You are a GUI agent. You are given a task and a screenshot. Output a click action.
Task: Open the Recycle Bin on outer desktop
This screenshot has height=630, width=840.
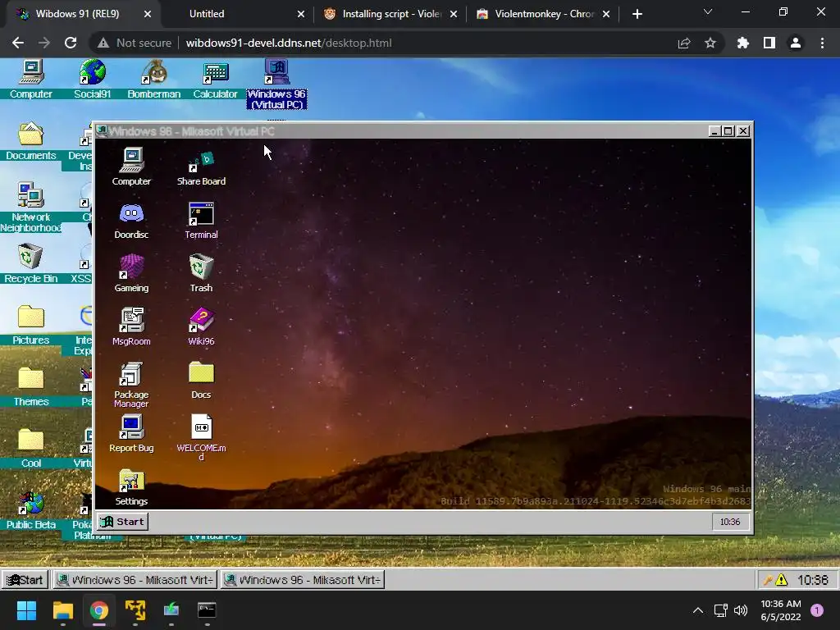(x=30, y=263)
